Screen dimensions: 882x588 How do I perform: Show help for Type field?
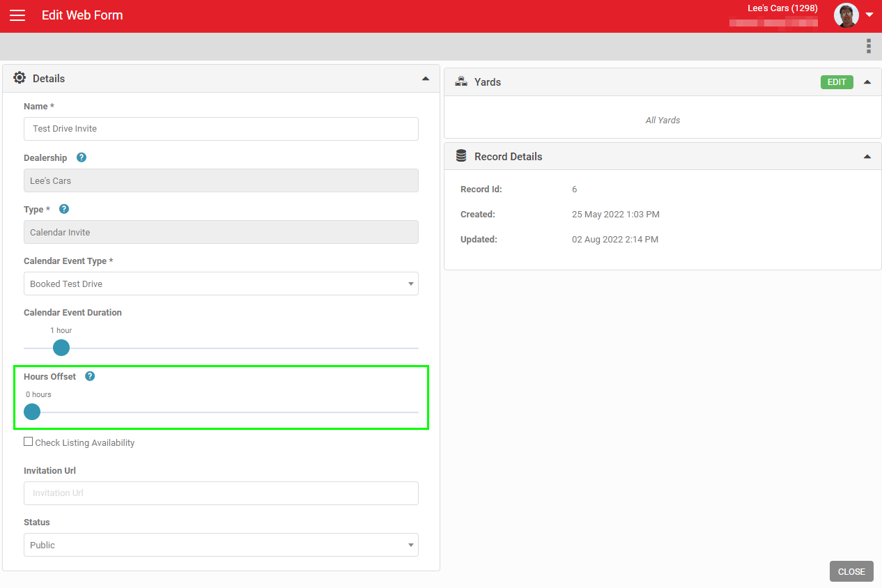pos(64,209)
